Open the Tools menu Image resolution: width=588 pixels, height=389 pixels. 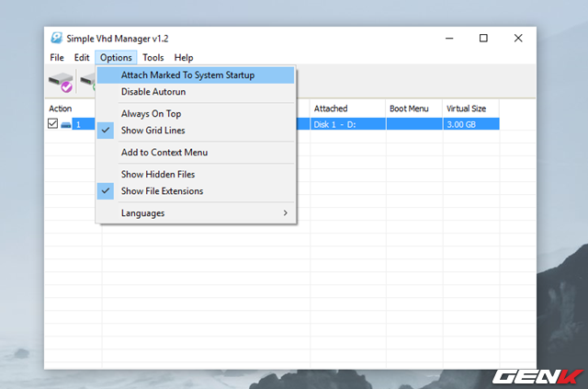[153, 57]
